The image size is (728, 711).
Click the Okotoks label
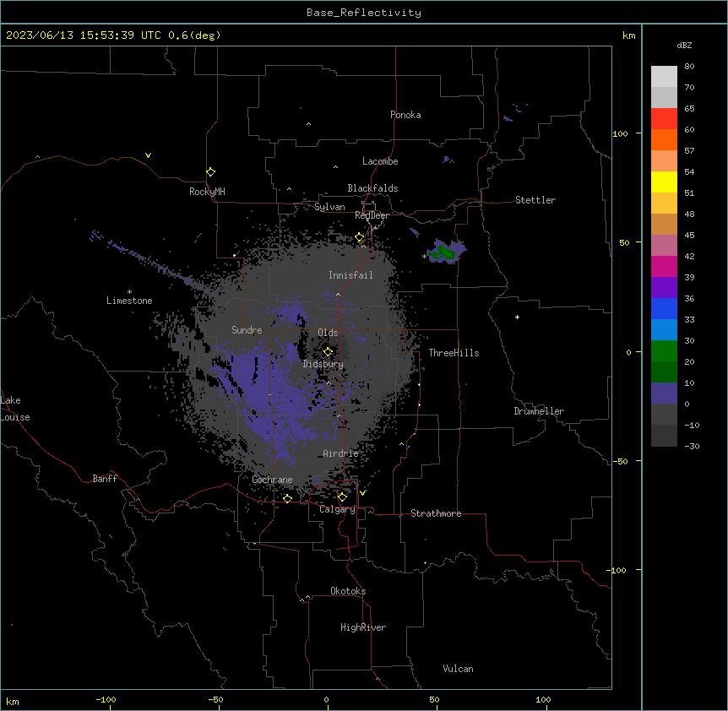pos(348,591)
